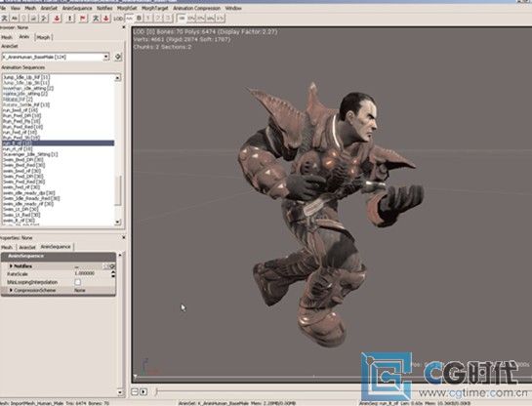Click the RateScale value field
Image resolution: width=532 pixels, height=406 pixels.
coord(93,273)
